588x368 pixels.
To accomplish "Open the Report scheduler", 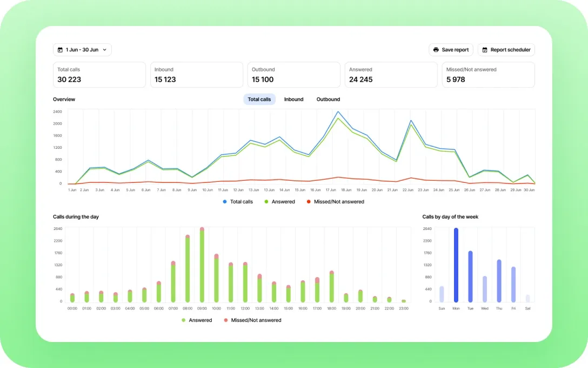I will (506, 50).
